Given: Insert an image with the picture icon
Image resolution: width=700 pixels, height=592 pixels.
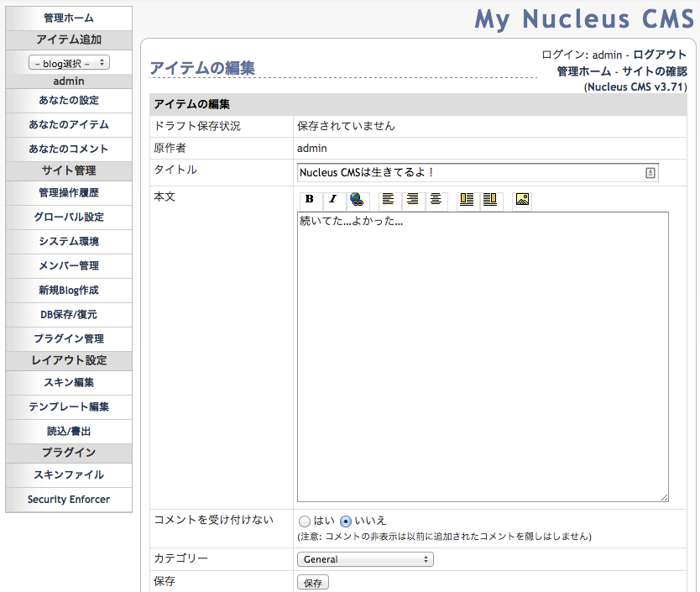Looking at the screenshot, I should click(x=522, y=200).
